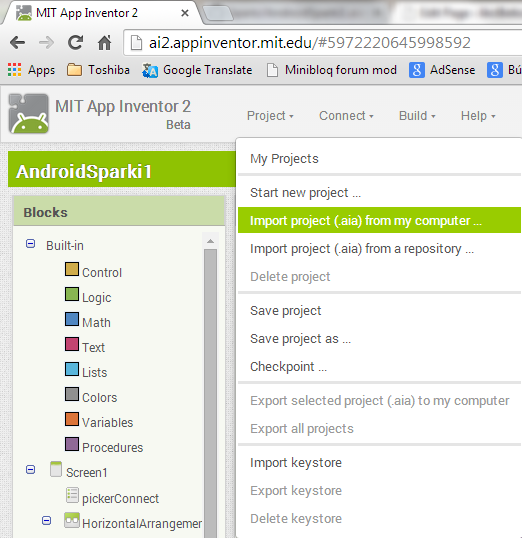Select the Math blocks swatch
Viewport: 522px width, 538px height.
point(72,319)
